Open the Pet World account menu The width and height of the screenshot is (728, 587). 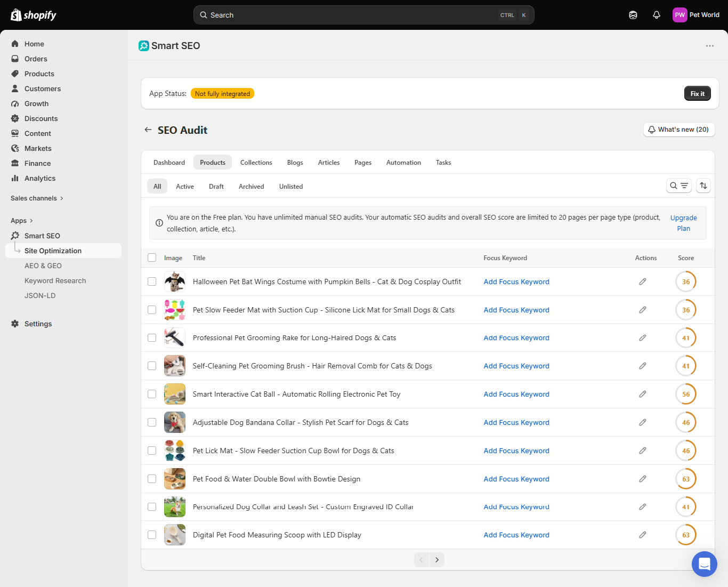point(696,15)
